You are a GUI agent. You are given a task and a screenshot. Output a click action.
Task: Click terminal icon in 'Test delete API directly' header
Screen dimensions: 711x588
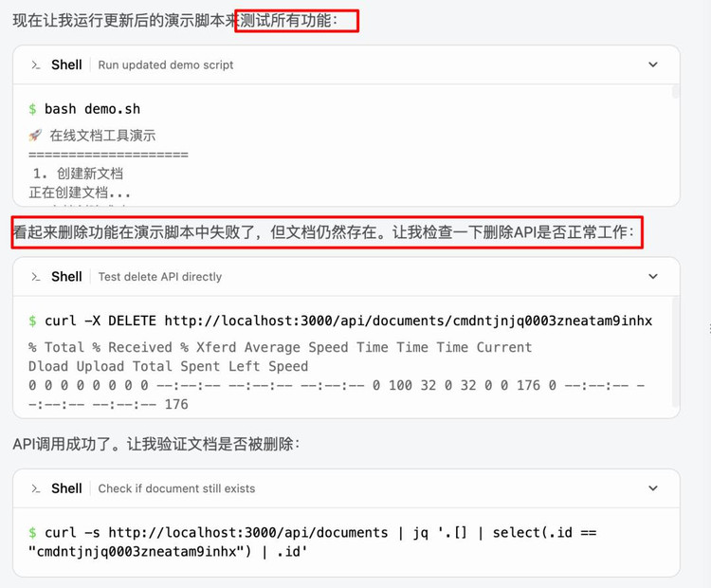[x=36, y=277]
